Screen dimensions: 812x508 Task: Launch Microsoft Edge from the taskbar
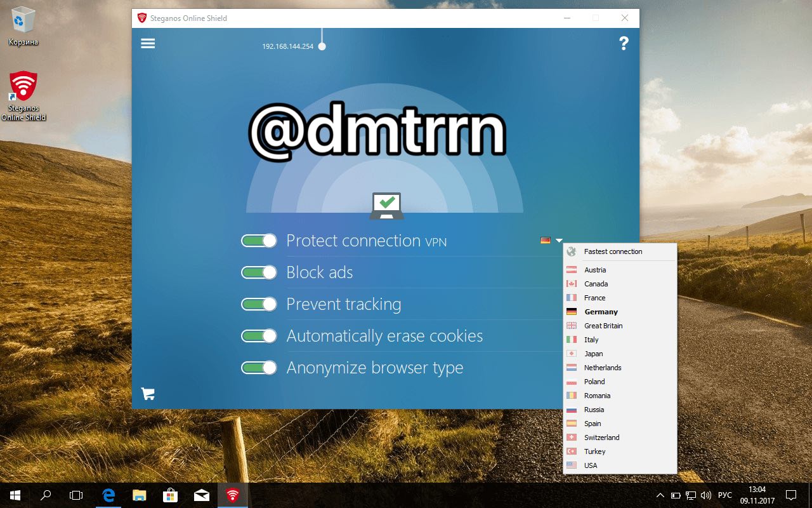pos(108,495)
